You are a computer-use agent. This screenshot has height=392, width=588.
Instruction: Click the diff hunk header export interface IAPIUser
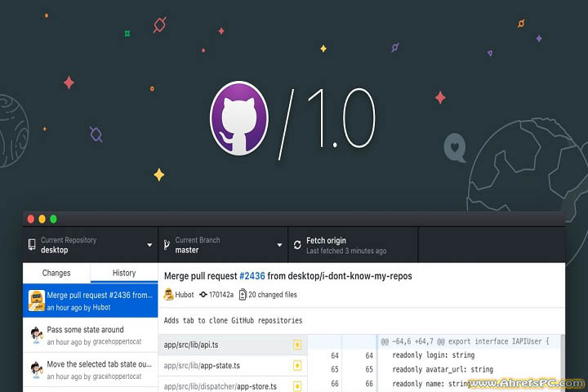[x=465, y=341]
